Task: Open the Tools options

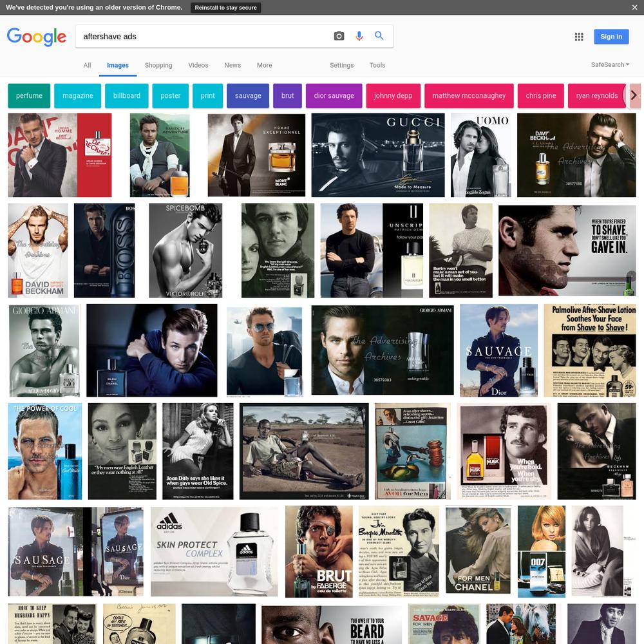Action: tap(377, 65)
